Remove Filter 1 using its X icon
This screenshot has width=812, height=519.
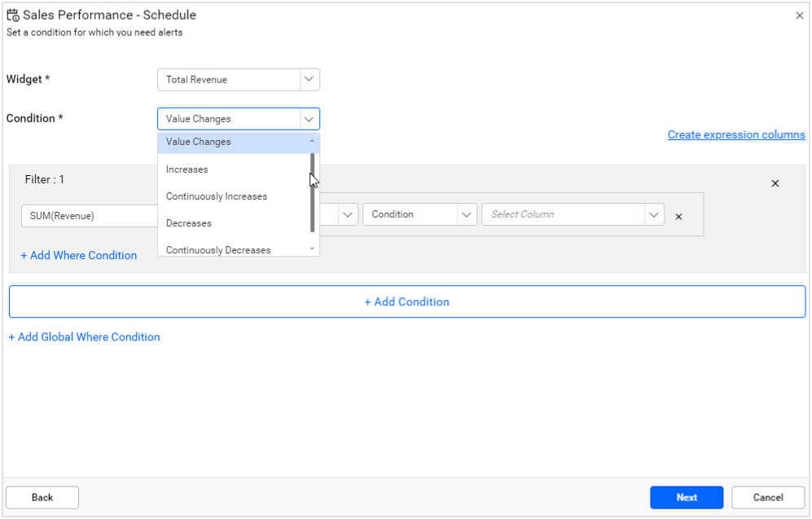pyautogui.click(x=775, y=183)
